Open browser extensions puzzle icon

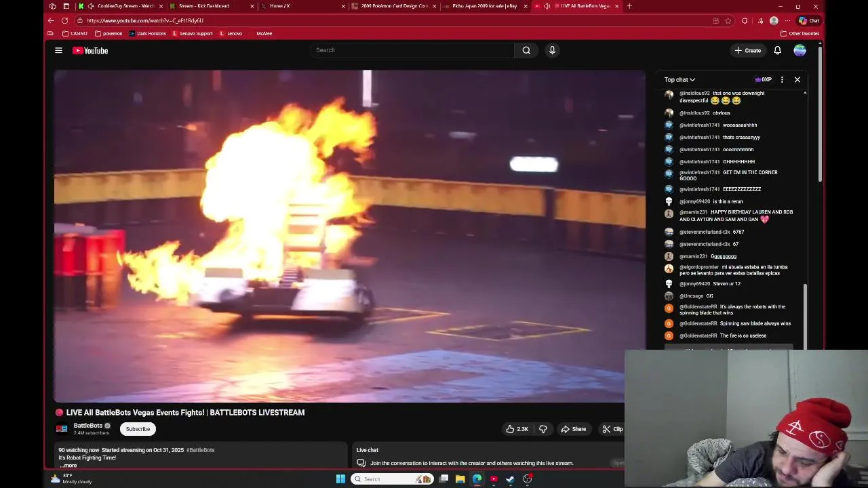pos(745,20)
